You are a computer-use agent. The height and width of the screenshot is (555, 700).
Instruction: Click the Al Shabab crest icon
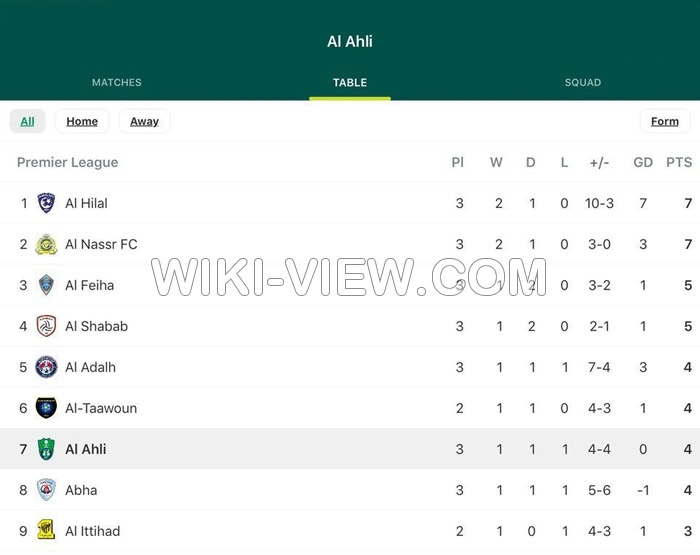click(46, 326)
